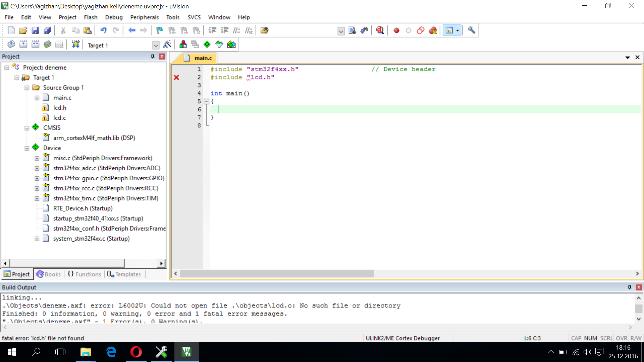This screenshot has height=362, width=644.
Task: Open Options for Target magic wand icon
Action: coord(167,45)
